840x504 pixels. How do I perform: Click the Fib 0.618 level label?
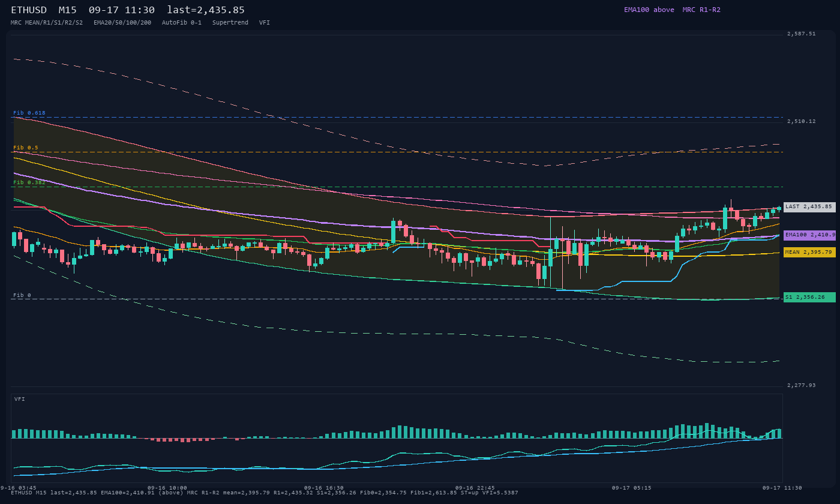29,113
